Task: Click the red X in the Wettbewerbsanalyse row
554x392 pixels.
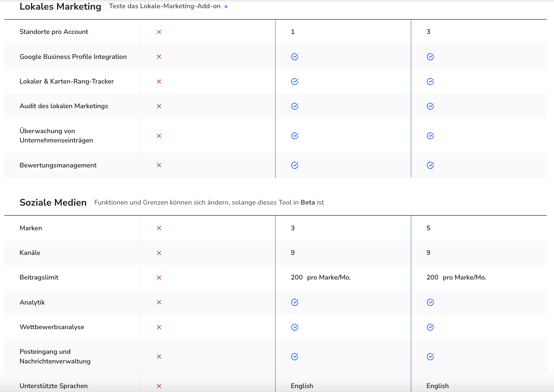Action: (x=159, y=327)
